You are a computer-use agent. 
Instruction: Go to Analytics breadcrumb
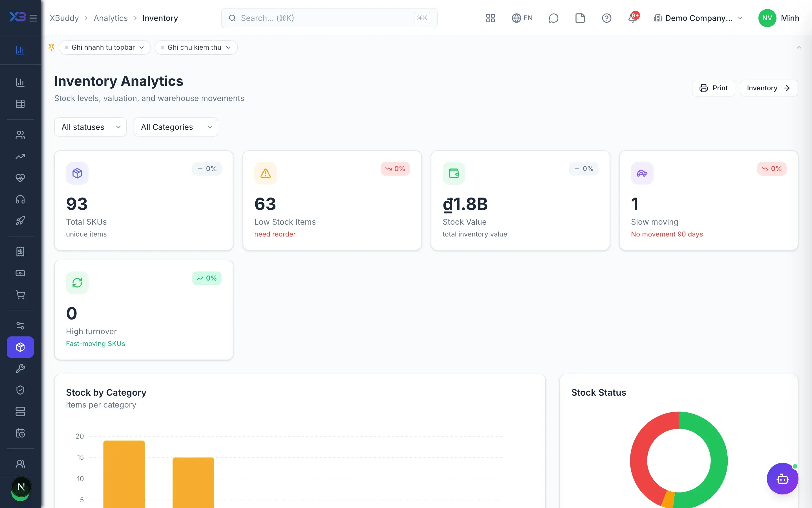click(111, 18)
